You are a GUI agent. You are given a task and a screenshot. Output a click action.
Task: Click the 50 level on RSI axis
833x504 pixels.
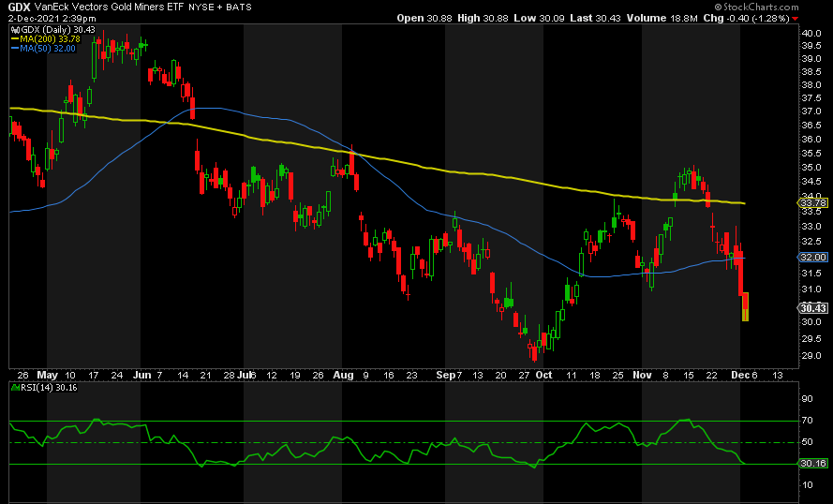pyautogui.click(x=808, y=442)
